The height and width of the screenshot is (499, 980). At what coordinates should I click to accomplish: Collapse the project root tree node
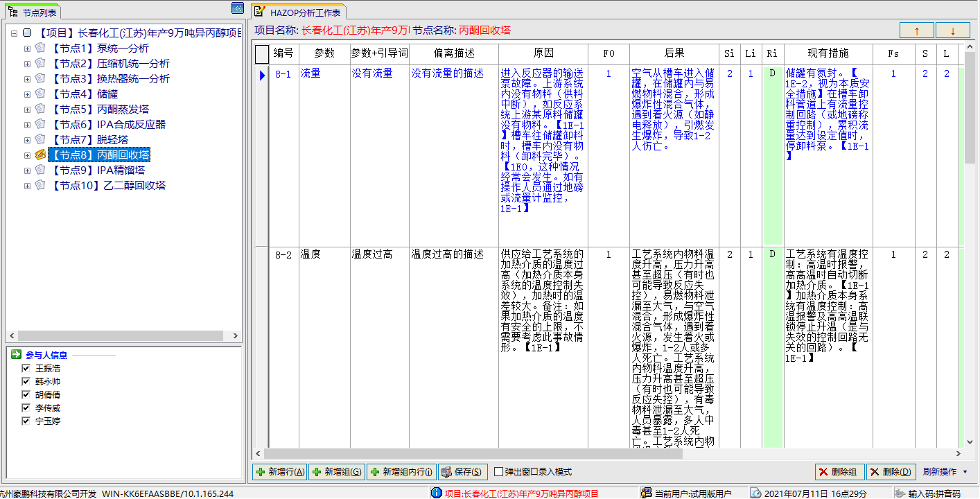click(x=14, y=33)
